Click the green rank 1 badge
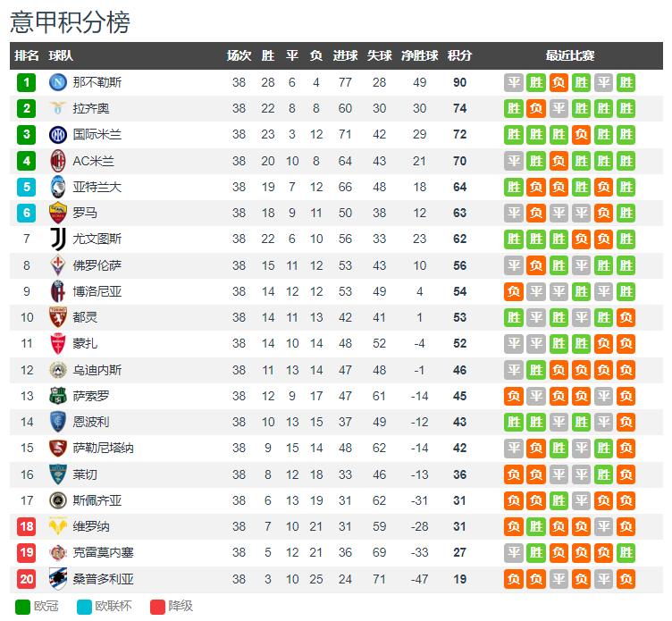Viewport: 672px width, 621px height. click(x=27, y=82)
